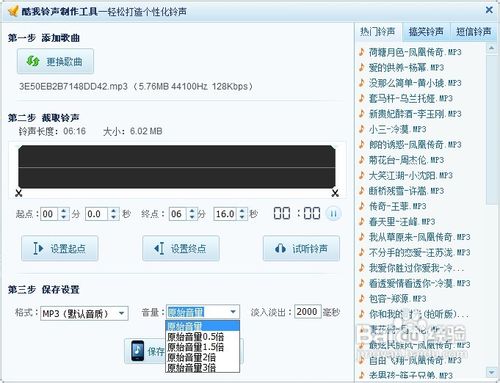Image resolution: width=500 pixels, height=383 pixels.
Task: Click the right waveform end marker X
Action: point(335,193)
